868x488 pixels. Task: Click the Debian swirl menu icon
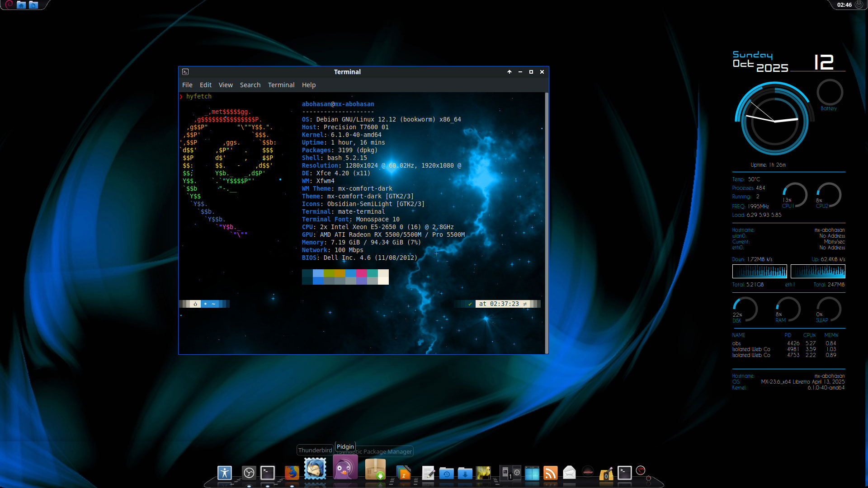click(x=9, y=5)
